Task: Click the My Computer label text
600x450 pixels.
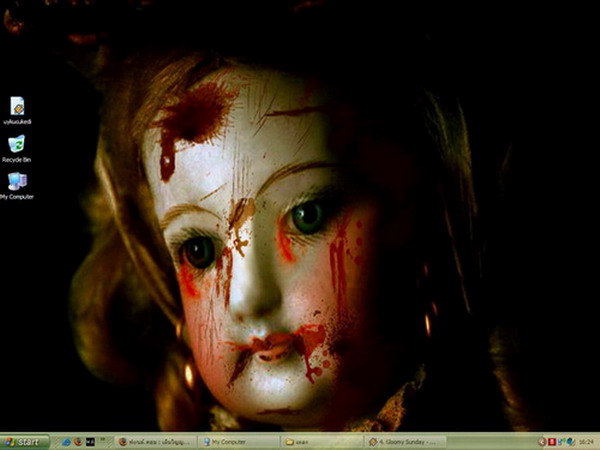Action: (x=17, y=197)
